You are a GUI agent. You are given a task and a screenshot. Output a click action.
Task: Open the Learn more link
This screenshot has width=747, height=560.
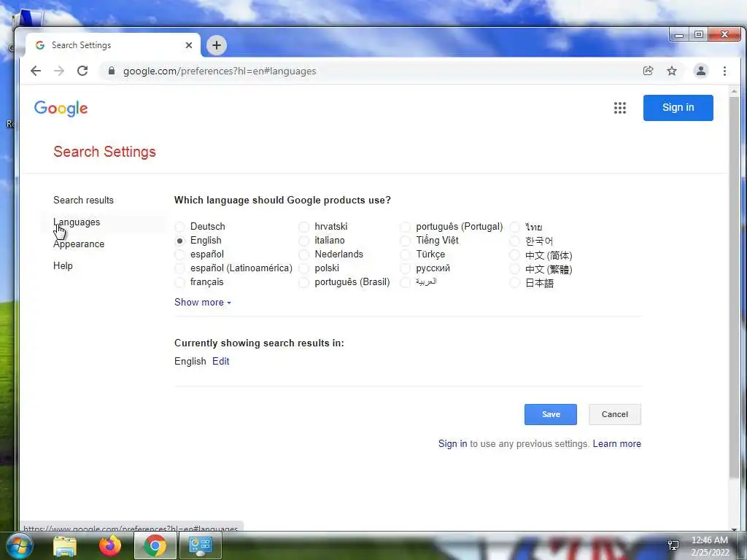tap(616, 444)
